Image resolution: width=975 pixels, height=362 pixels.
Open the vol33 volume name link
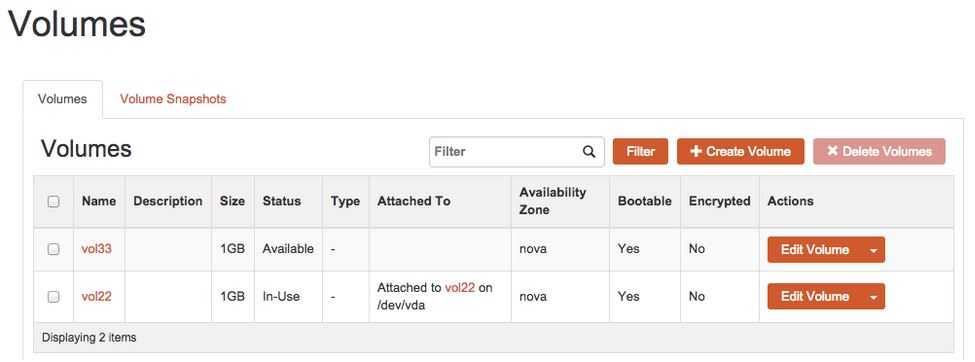96,249
